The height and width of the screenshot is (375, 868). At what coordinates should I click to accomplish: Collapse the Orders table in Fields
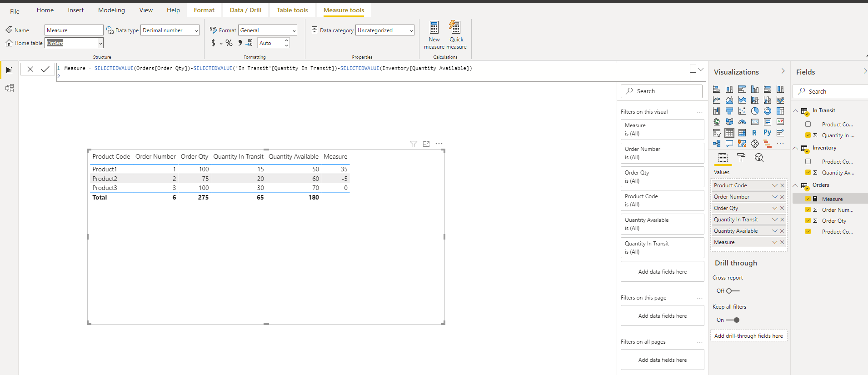[796, 185]
